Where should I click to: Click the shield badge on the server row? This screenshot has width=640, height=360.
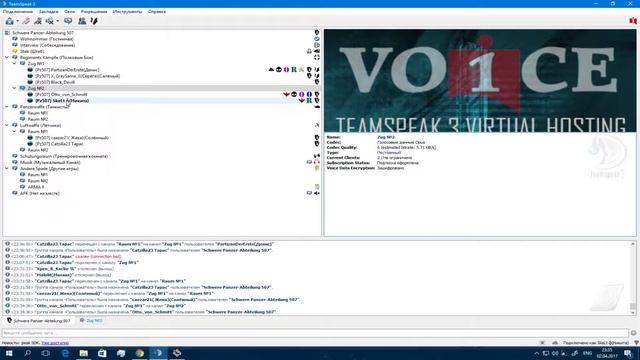(317, 33)
